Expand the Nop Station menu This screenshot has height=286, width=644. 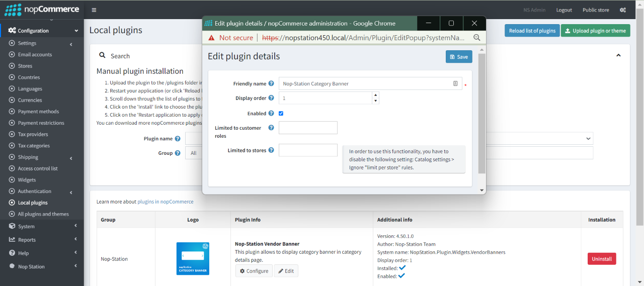(x=42, y=266)
